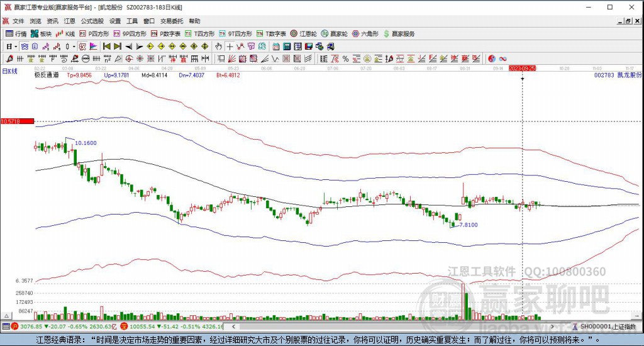Click the horizontal scrollbar left arrow
Viewport: 644px width, 346px height.
[x=234, y=326]
